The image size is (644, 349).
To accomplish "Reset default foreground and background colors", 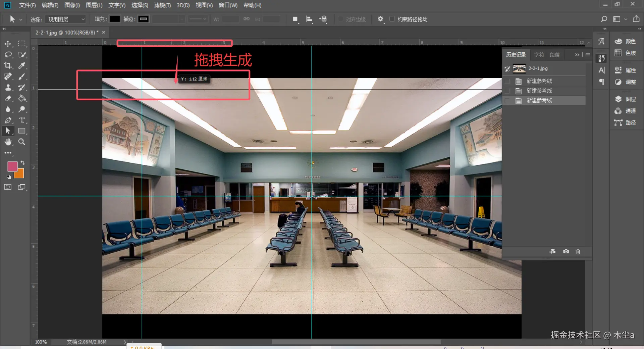I will coord(9,177).
